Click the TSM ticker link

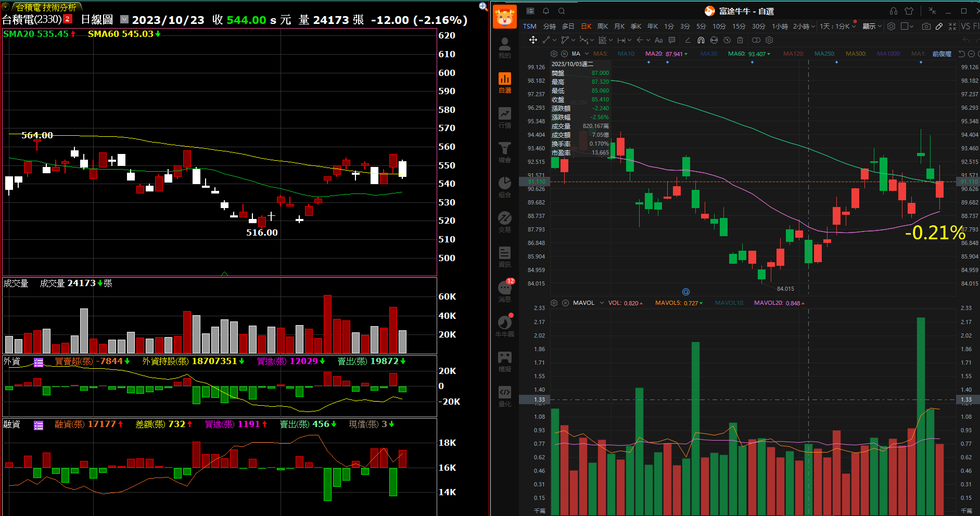530,26
